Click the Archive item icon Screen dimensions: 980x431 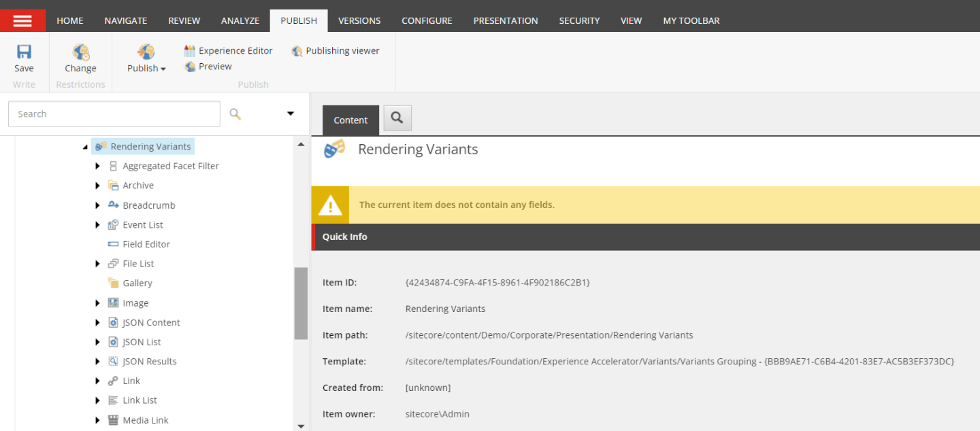pyautogui.click(x=113, y=186)
